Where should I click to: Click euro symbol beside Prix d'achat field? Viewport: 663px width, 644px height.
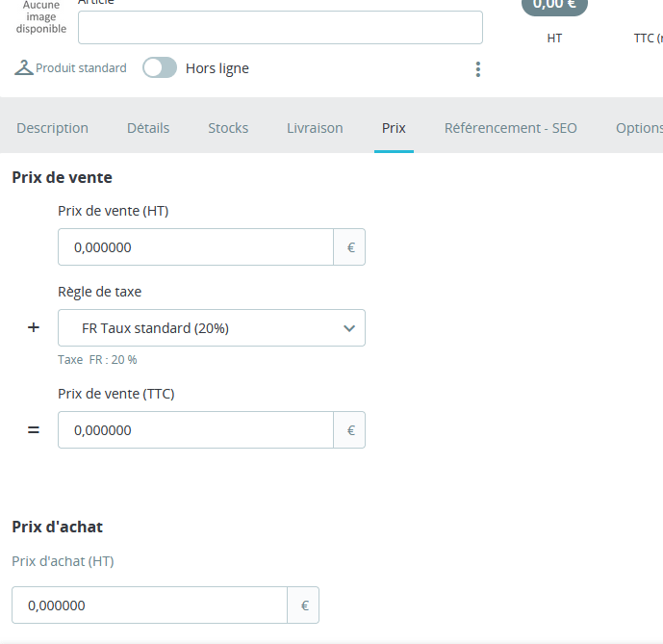coord(304,605)
